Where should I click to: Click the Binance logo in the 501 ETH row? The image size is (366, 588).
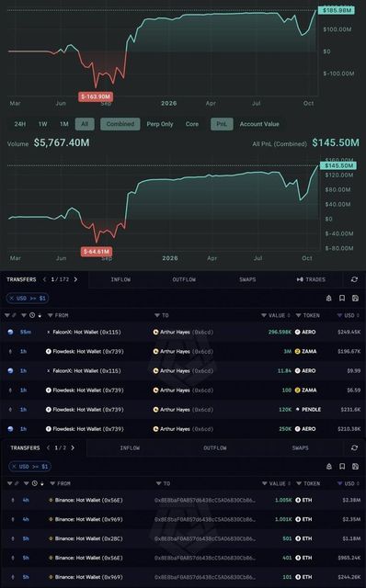pyautogui.click(x=51, y=538)
